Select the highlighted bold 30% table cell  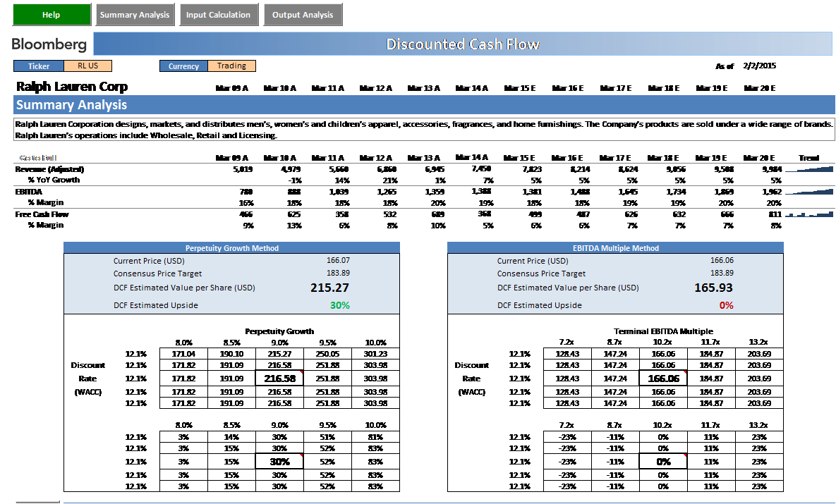280,462
